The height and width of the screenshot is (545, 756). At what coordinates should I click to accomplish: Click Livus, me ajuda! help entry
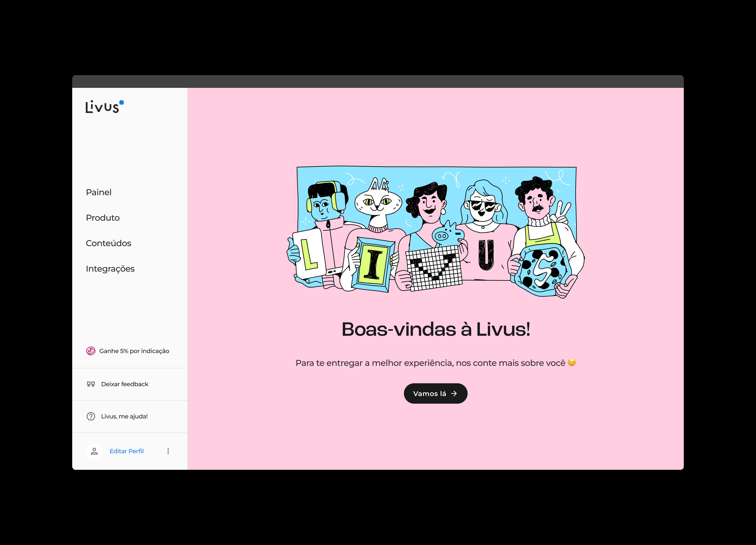pos(124,416)
